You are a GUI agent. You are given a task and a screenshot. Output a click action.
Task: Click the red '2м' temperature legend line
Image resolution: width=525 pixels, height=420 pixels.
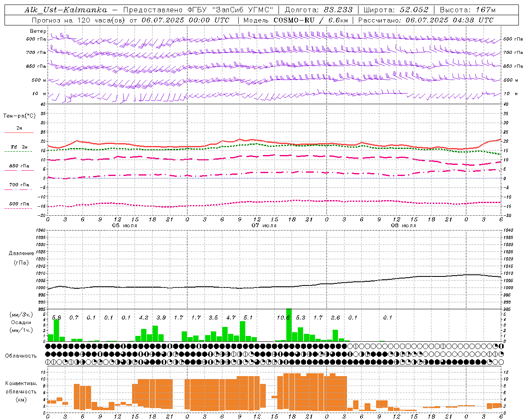(19, 133)
